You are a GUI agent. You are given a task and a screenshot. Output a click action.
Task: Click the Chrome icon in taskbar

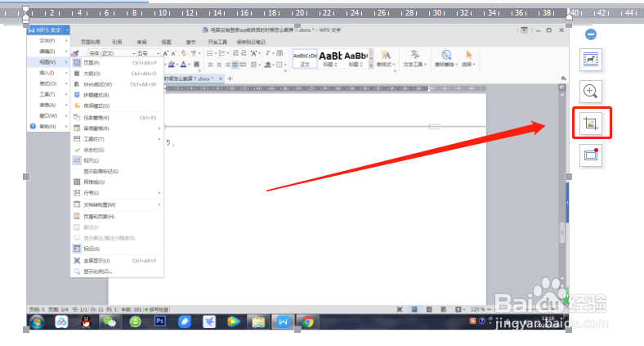point(307,322)
